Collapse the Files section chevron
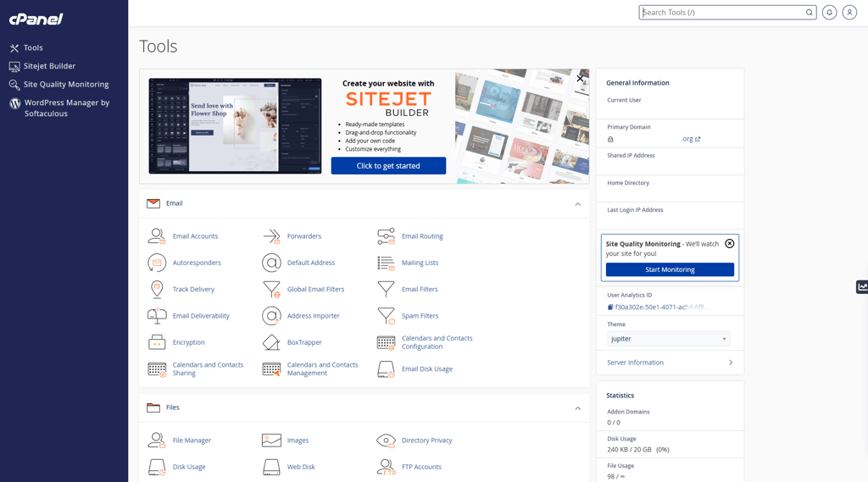Screen dimensions: 868x482 577,407
